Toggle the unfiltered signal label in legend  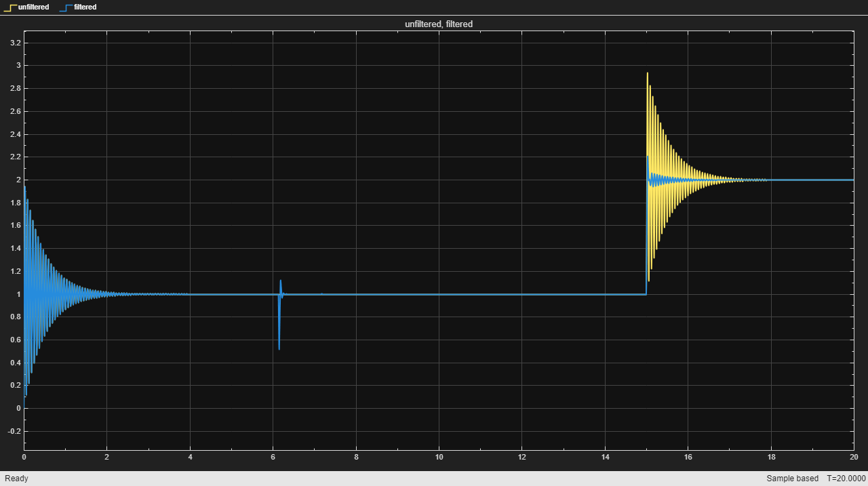click(33, 7)
